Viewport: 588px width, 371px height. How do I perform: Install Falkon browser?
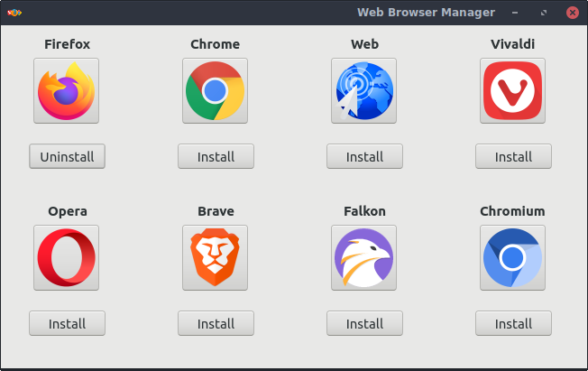click(x=364, y=323)
